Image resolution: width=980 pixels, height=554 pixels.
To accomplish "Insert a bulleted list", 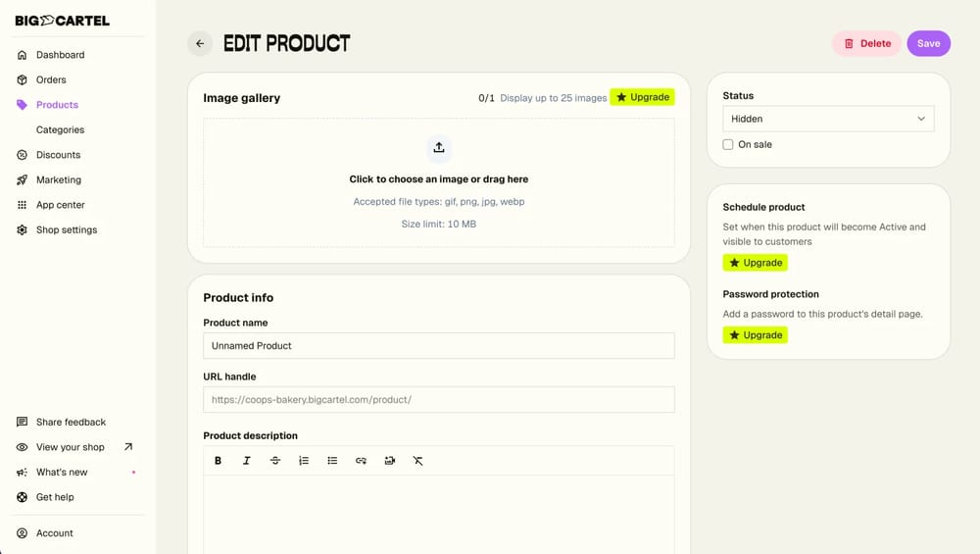I will coord(332,461).
